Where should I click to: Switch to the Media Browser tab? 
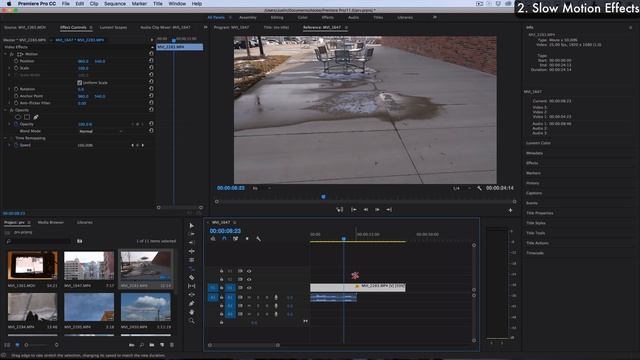[x=51, y=222]
